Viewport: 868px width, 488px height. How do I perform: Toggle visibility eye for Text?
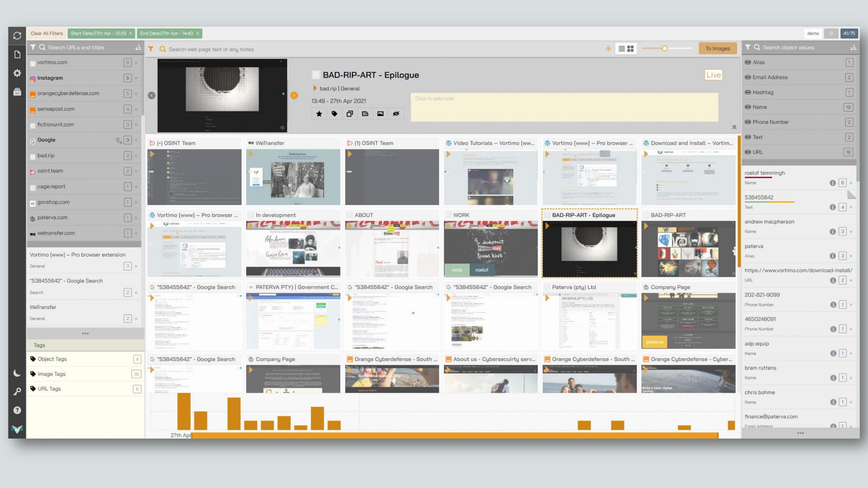point(748,137)
